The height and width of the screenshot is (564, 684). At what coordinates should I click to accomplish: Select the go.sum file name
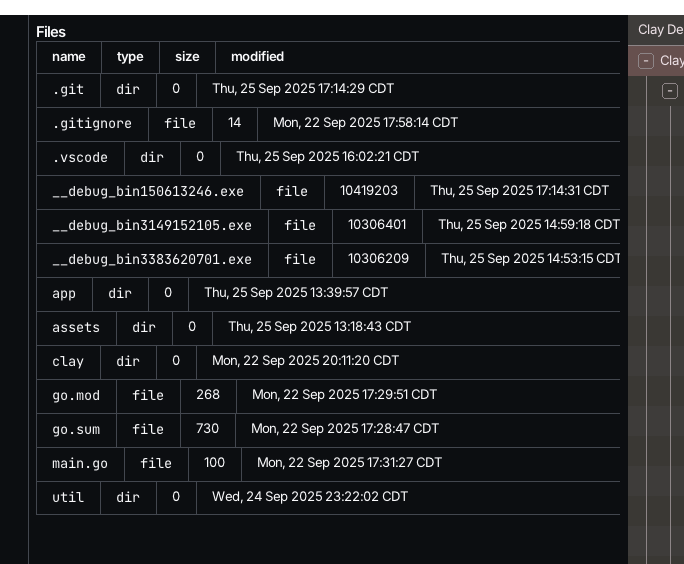pos(76,429)
